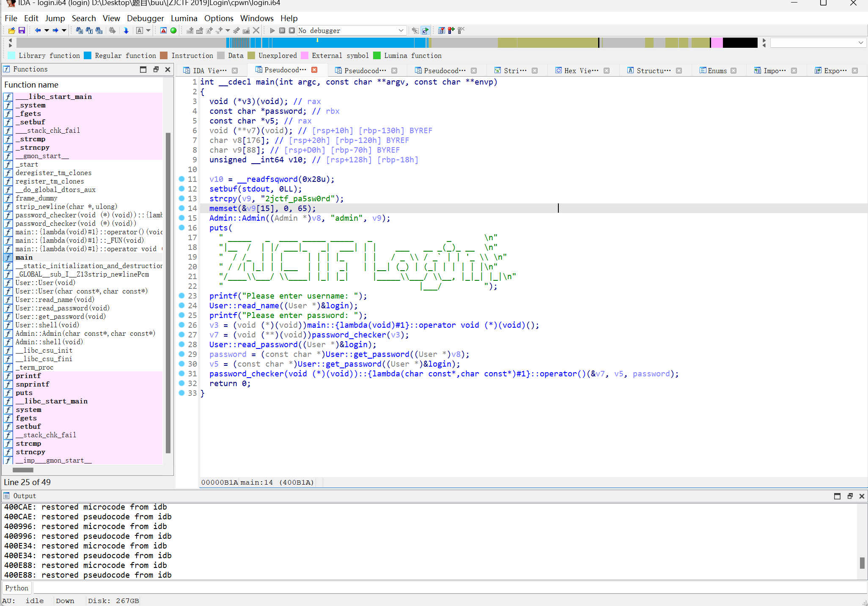Viewport: 868px width, 606px height.
Task: Click the search next occurrence icon
Action: pos(112,30)
